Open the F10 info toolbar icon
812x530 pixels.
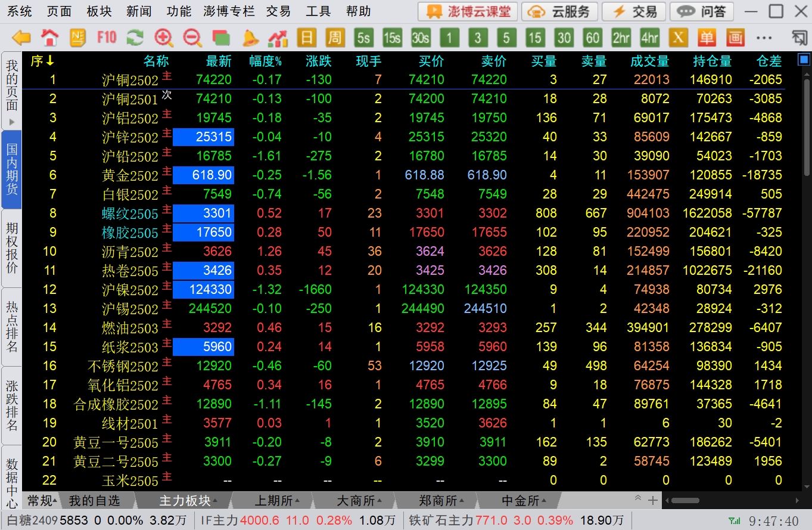pos(107,38)
